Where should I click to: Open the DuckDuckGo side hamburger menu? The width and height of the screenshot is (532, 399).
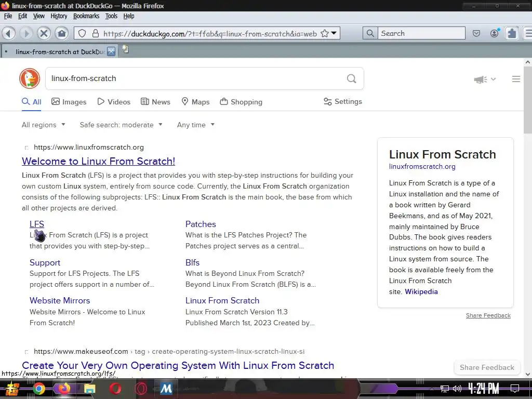(516, 79)
